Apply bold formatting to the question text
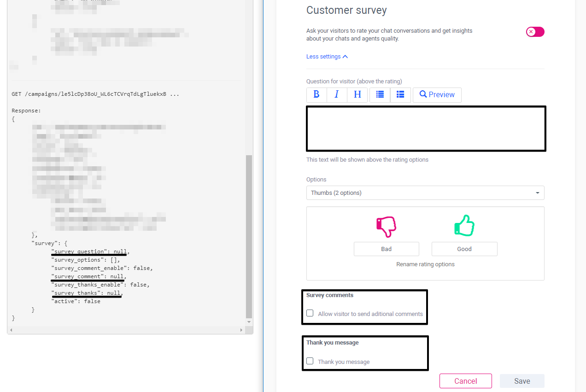The height and width of the screenshot is (392, 586). [x=316, y=94]
